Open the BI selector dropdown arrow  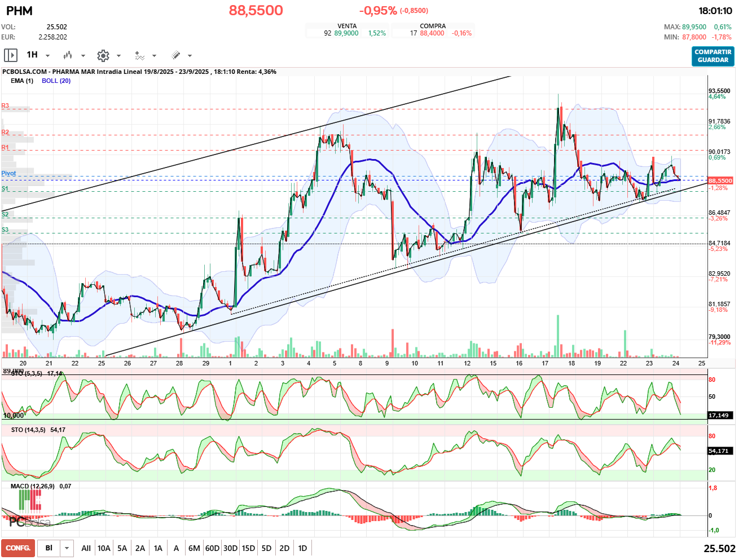tap(67, 548)
